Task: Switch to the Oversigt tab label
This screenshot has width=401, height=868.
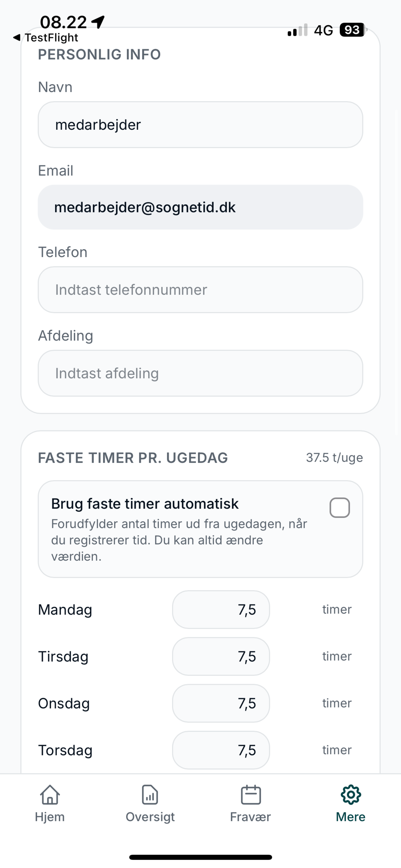Action: click(x=150, y=817)
